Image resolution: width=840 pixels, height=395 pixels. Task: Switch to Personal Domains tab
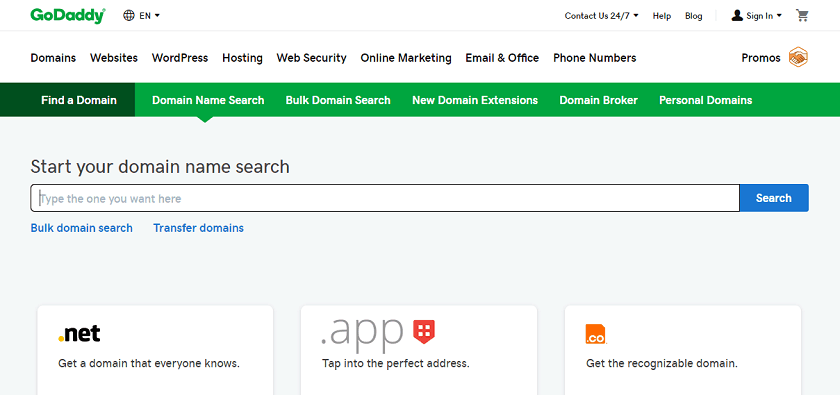pyautogui.click(x=706, y=100)
